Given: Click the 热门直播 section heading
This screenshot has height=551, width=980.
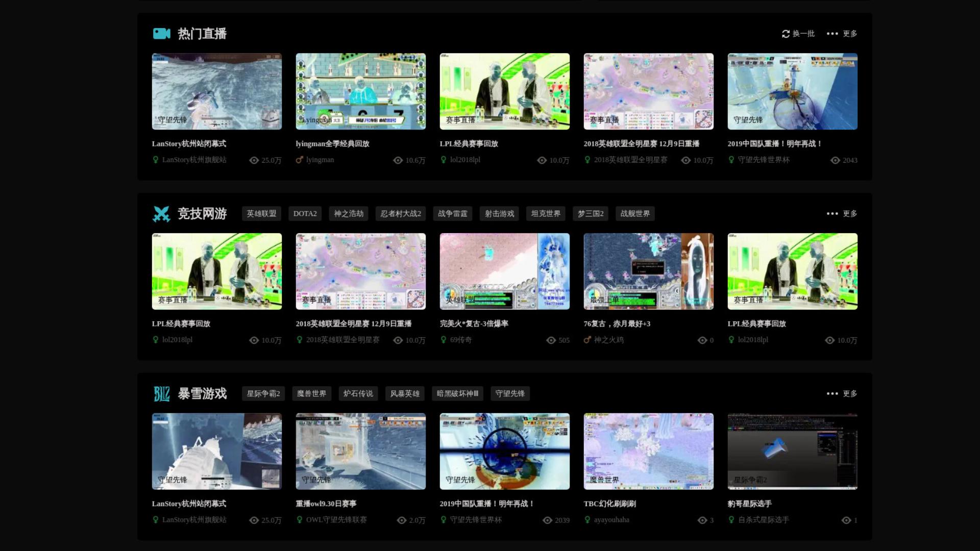Looking at the screenshot, I should (202, 34).
